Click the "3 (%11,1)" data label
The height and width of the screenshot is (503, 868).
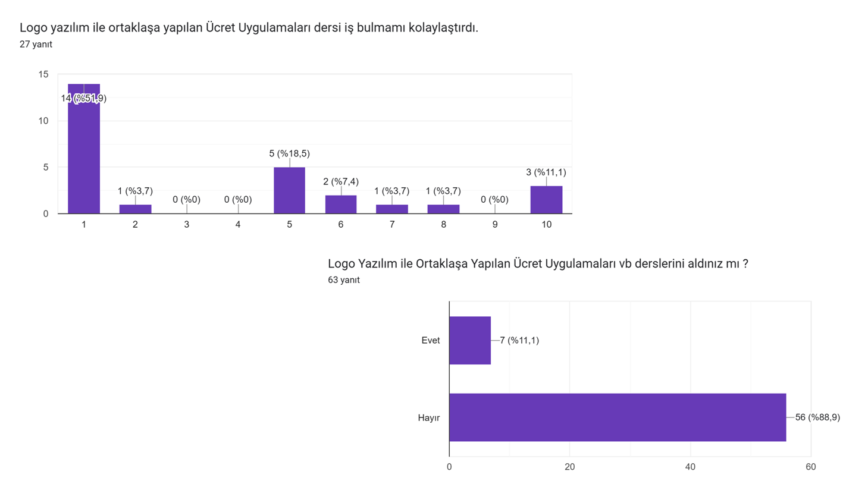click(546, 172)
